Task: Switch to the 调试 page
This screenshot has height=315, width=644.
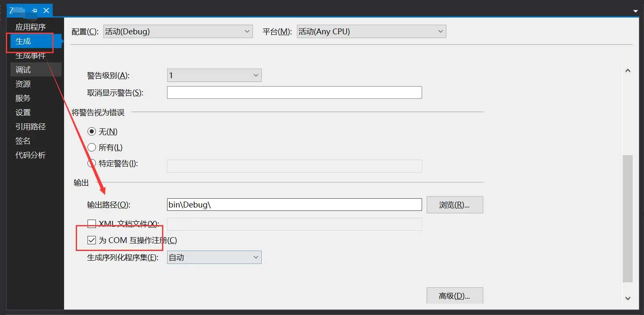Action: (x=36, y=69)
